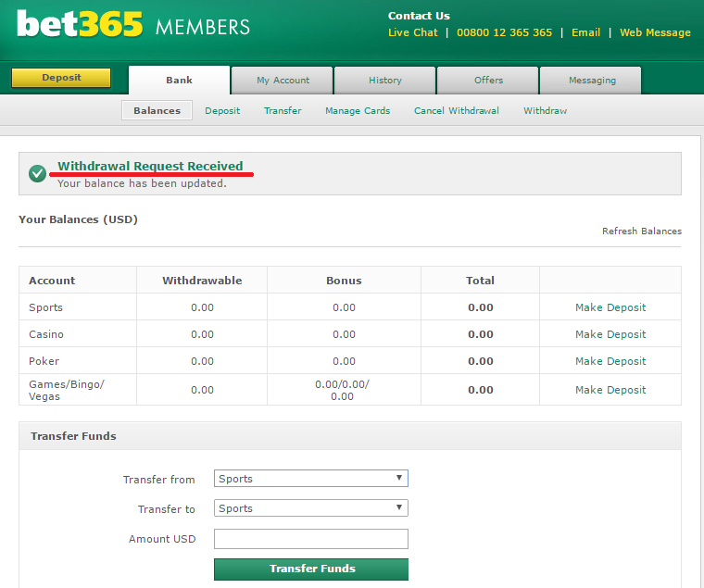Image resolution: width=704 pixels, height=588 pixels.
Task: Click the Refresh Balances link
Action: (641, 231)
